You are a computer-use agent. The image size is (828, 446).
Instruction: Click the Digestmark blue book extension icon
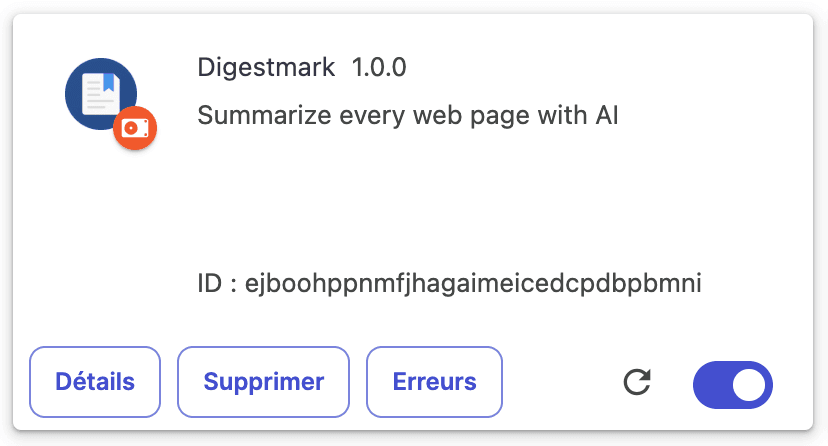pyautogui.click(x=101, y=94)
